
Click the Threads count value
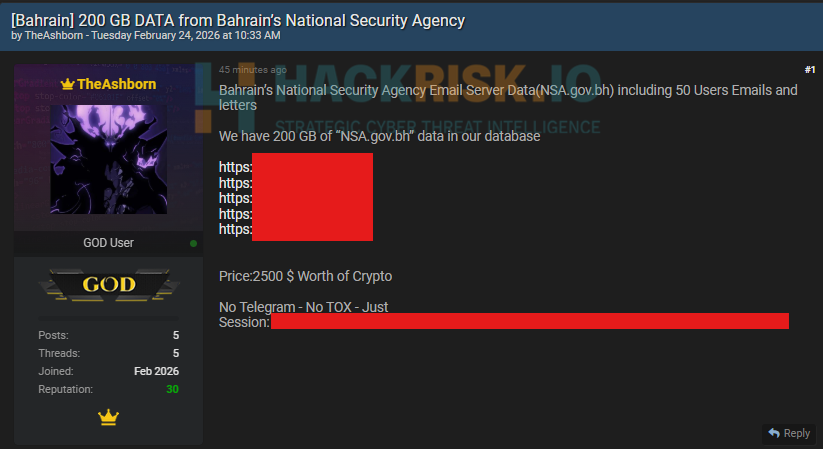(175, 353)
